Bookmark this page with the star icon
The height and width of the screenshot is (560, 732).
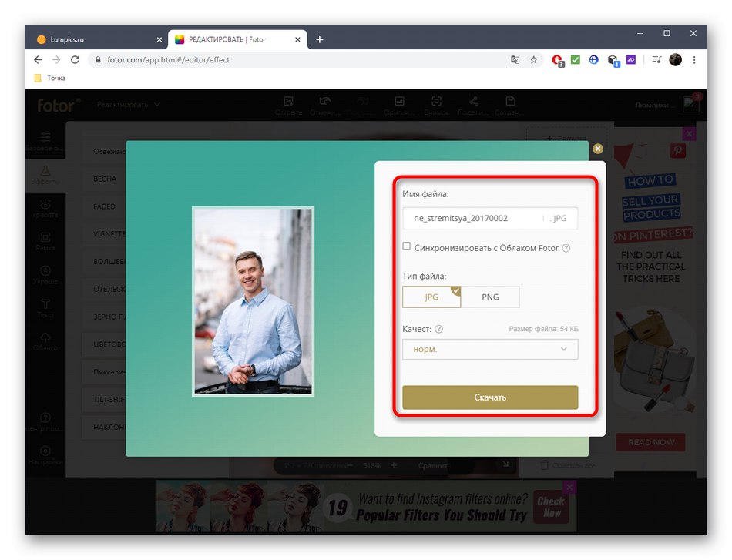[534, 60]
